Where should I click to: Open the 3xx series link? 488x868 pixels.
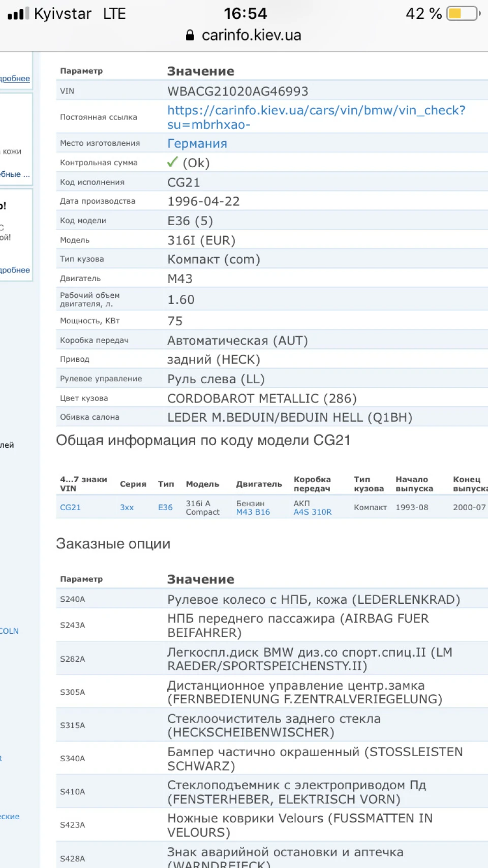[127, 507]
